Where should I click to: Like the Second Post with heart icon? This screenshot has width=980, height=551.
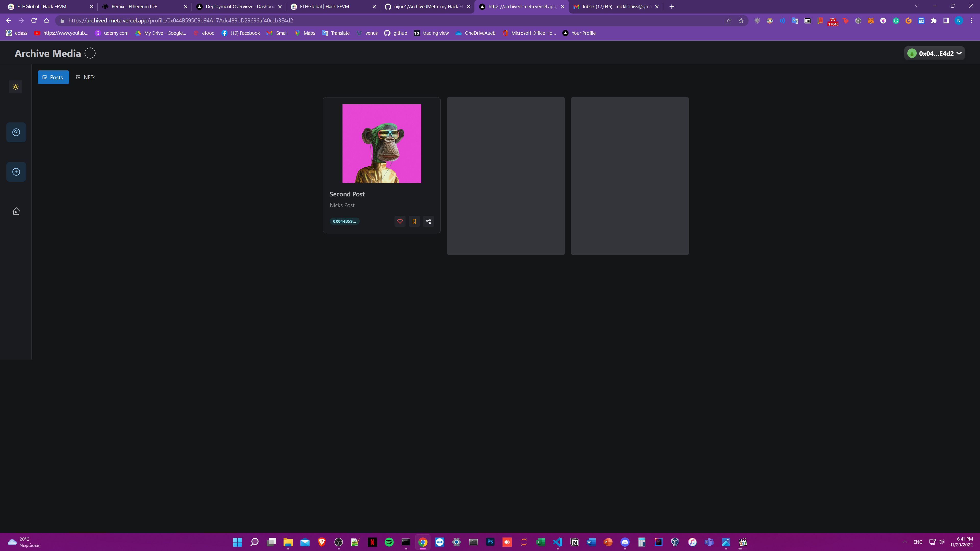tap(400, 221)
